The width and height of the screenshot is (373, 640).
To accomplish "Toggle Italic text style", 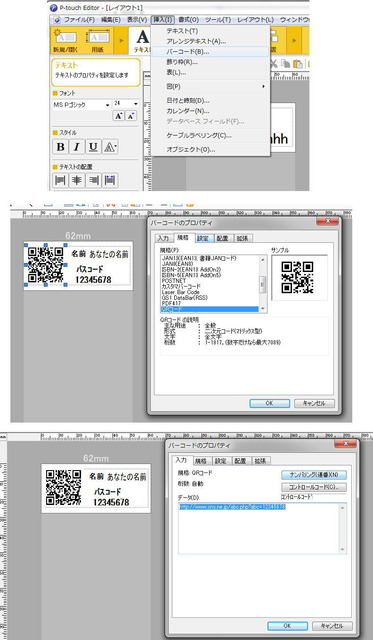I will tap(77, 147).
